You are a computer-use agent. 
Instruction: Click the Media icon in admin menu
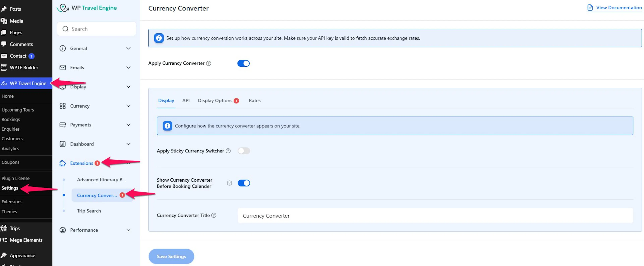pos(4,21)
